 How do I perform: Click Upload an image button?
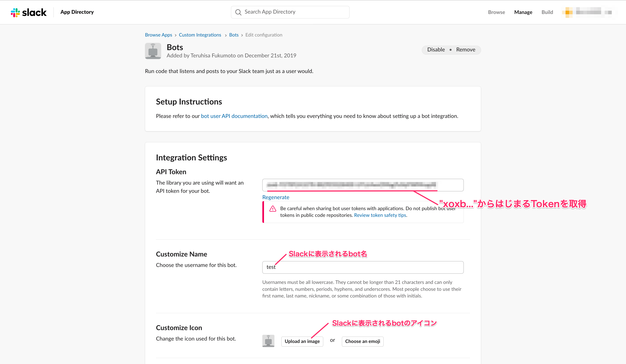[302, 341]
